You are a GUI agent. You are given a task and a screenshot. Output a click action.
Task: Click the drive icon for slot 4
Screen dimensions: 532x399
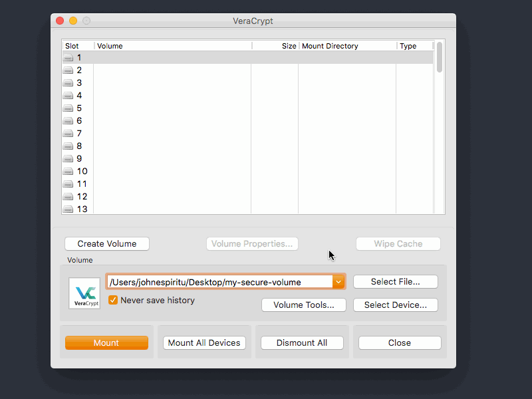click(x=68, y=96)
